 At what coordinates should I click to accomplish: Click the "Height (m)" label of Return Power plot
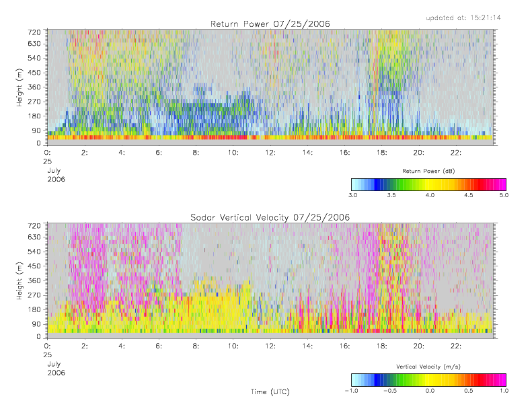pyautogui.click(x=20, y=87)
